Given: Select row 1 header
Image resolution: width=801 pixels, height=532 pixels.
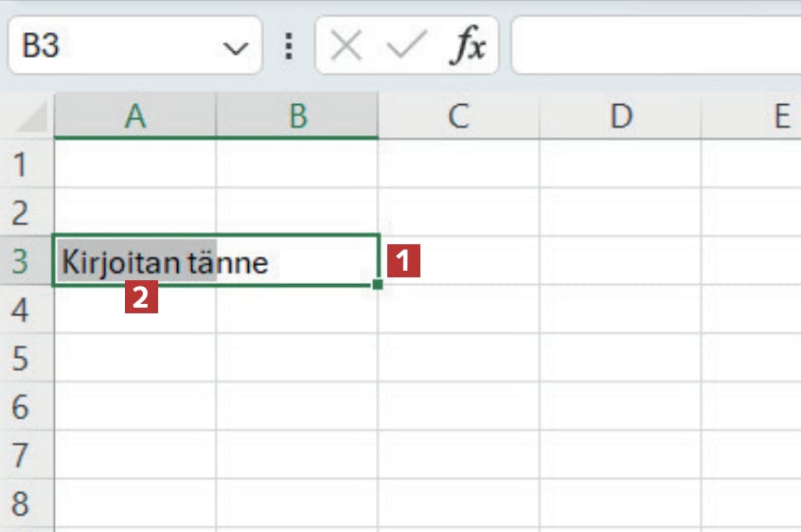Looking at the screenshot, I should 20,164.
